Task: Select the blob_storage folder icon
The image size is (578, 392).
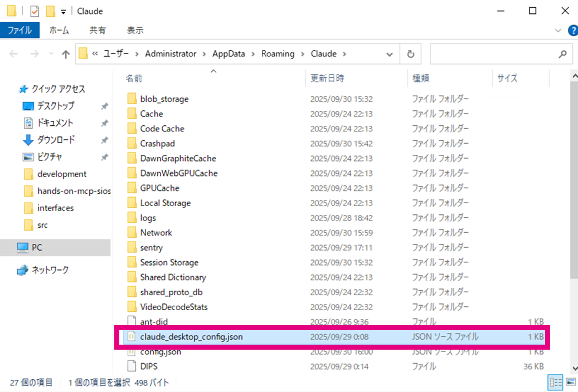Action: (132, 99)
